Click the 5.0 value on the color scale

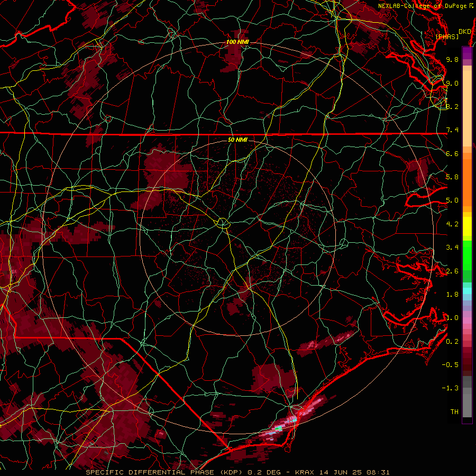[x=452, y=200]
